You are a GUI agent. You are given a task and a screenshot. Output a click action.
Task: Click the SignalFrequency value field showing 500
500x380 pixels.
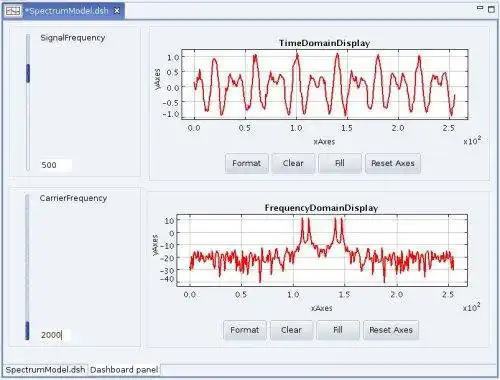pos(56,165)
